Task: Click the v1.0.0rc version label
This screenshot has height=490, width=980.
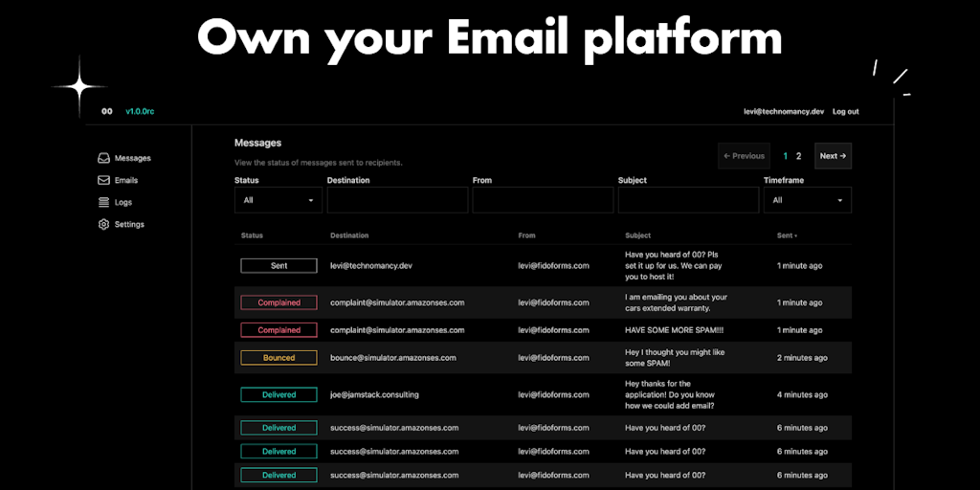Action: (140, 112)
